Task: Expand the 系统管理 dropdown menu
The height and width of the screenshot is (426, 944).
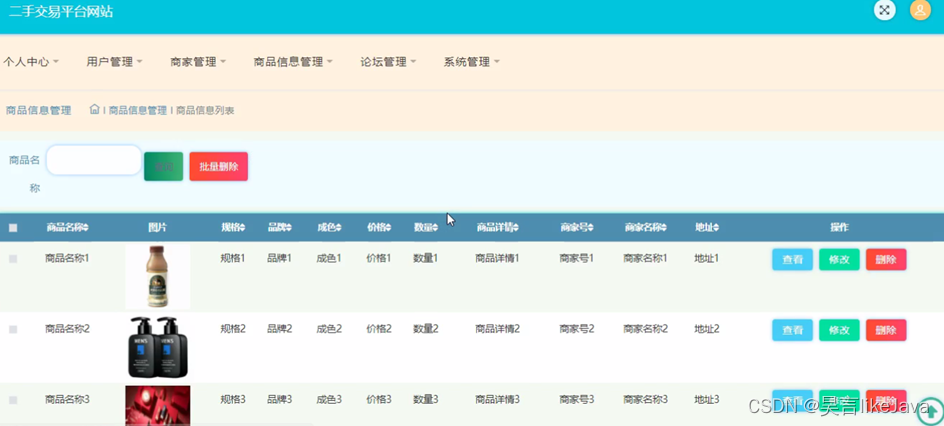Action: (x=472, y=62)
